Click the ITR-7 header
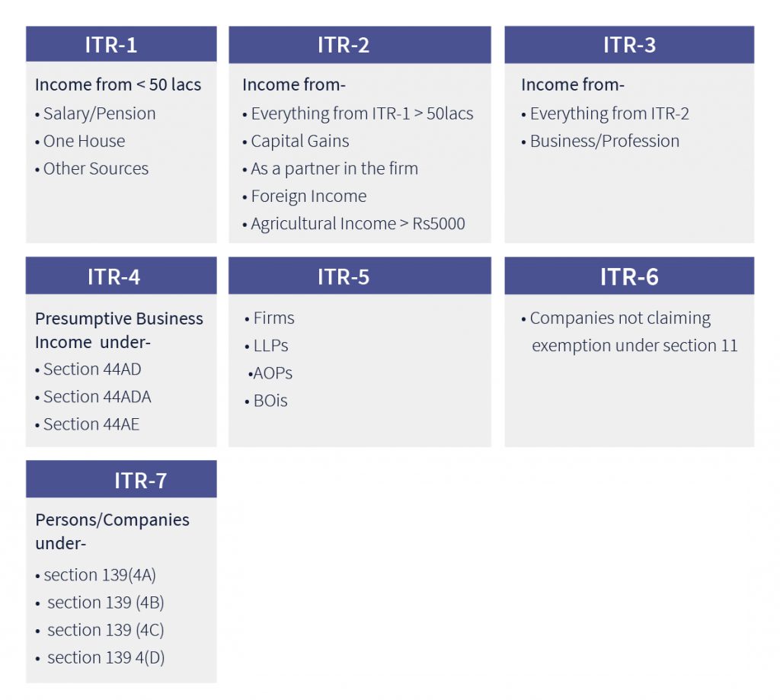The height and width of the screenshot is (700, 780). coord(121,479)
